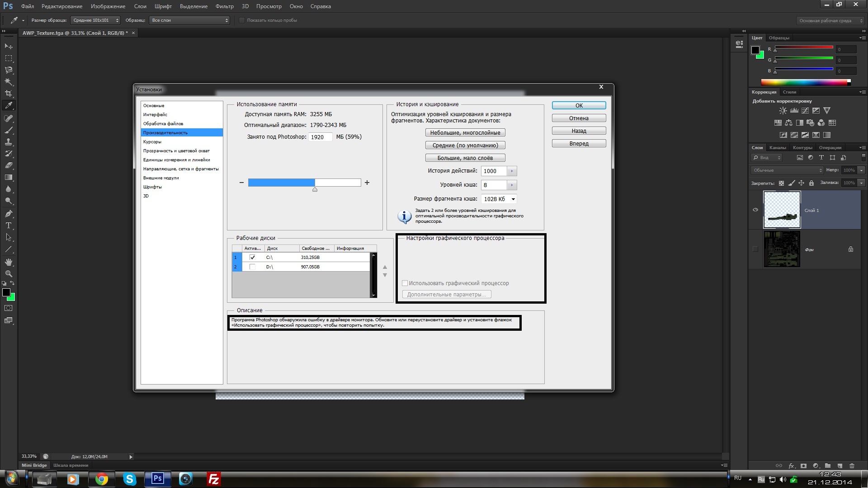The height and width of the screenshot is (488, 868).
Task: Open Редактирование menu
Action: [62, 6]
